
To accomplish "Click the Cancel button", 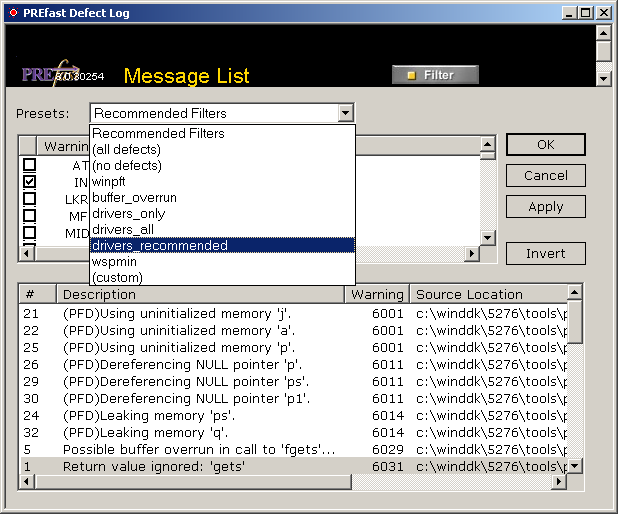I will point(545,175).
